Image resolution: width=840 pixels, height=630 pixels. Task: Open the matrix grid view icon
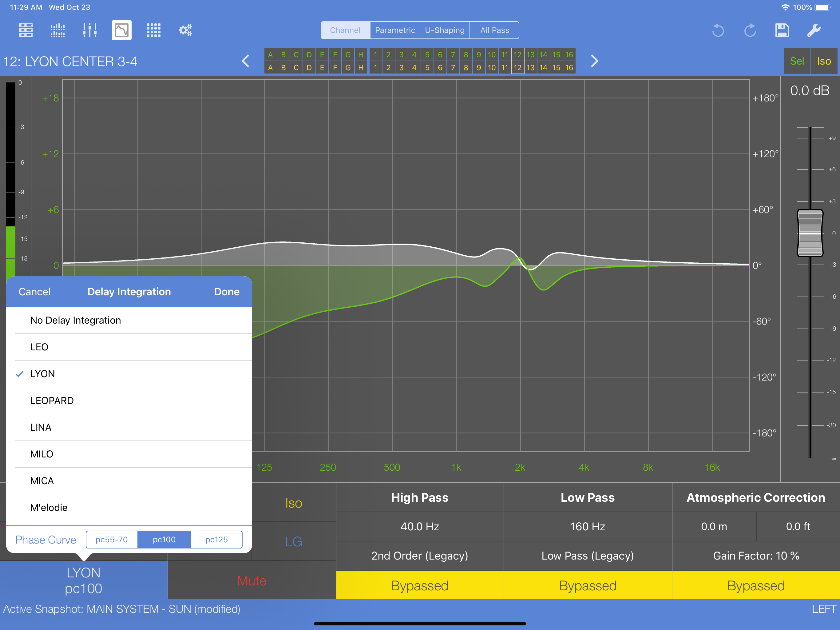[x=154, y=30]
